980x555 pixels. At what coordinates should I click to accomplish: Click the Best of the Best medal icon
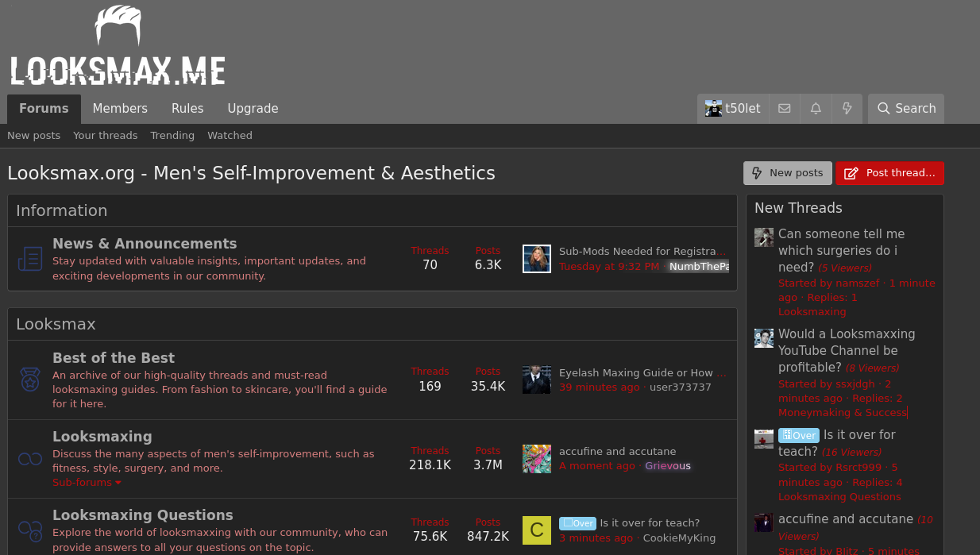coord(30,380)
